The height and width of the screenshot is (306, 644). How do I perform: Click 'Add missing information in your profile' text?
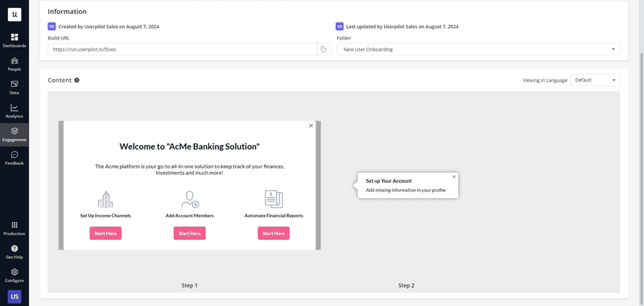[x=406, y=190]
